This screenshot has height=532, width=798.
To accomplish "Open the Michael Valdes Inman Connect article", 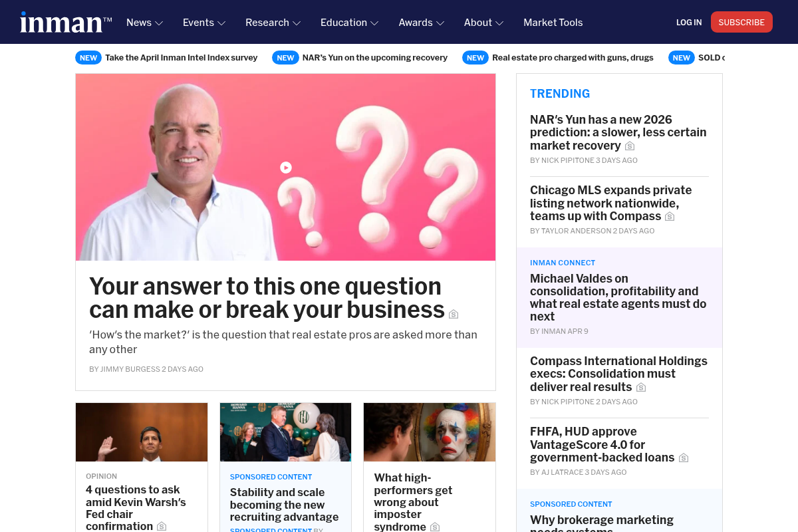I will click(x=618, y=297).
